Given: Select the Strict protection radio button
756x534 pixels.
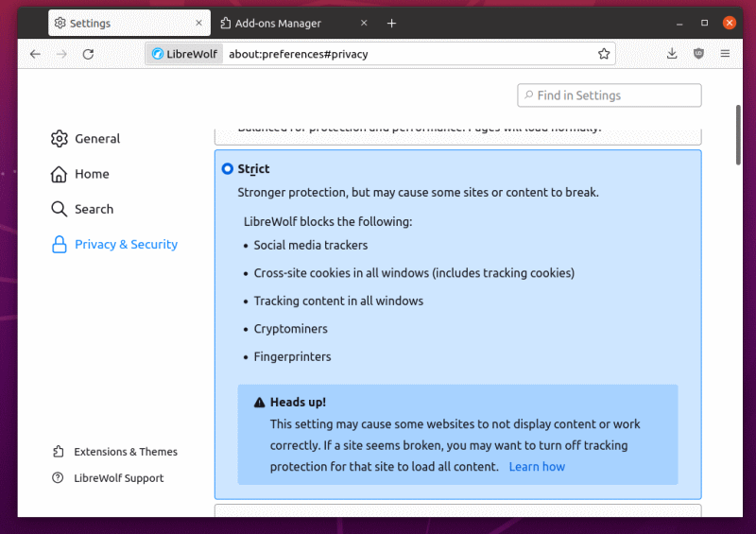Looking at the screenshot, I should (x=227, y=169).
